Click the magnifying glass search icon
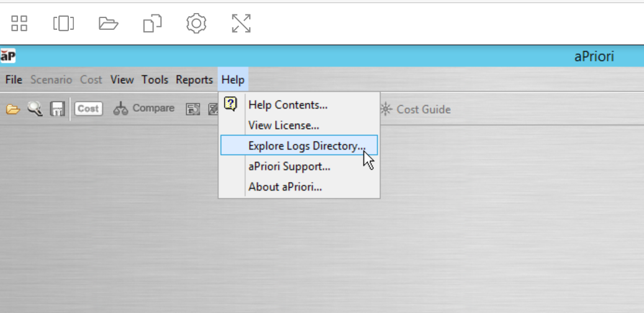This screenshot has height=313, width=644. point(35,109)
